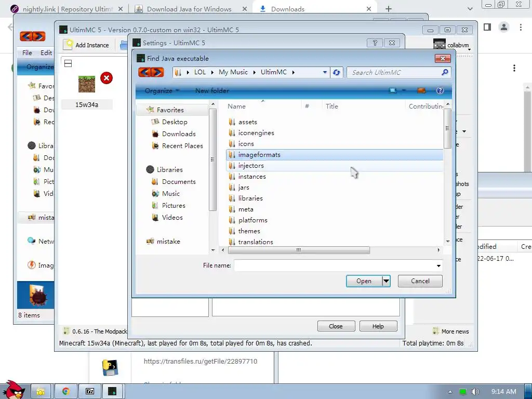Go back in Find Java executable dialog
This screenshot has width=532, height=399.
click(145, 72)
